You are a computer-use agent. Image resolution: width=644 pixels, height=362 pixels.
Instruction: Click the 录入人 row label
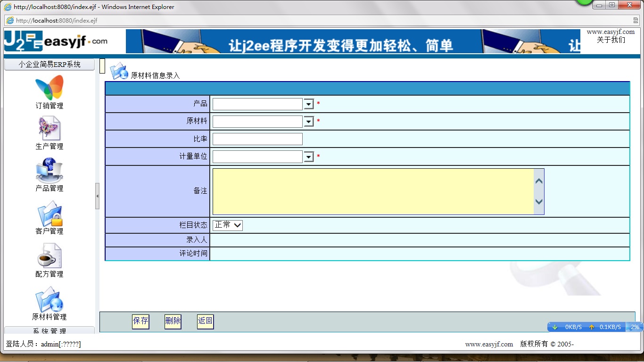click(x=197, y=240)
